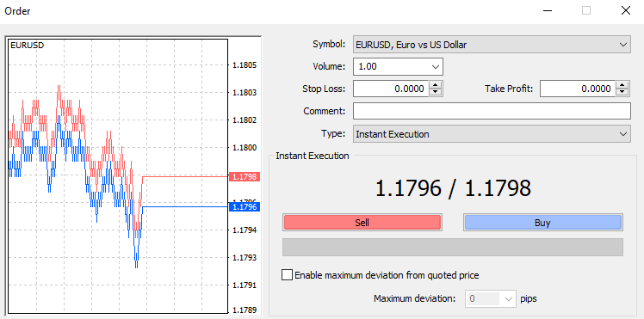
Task: Click the Comment: label
Action: 325,111
